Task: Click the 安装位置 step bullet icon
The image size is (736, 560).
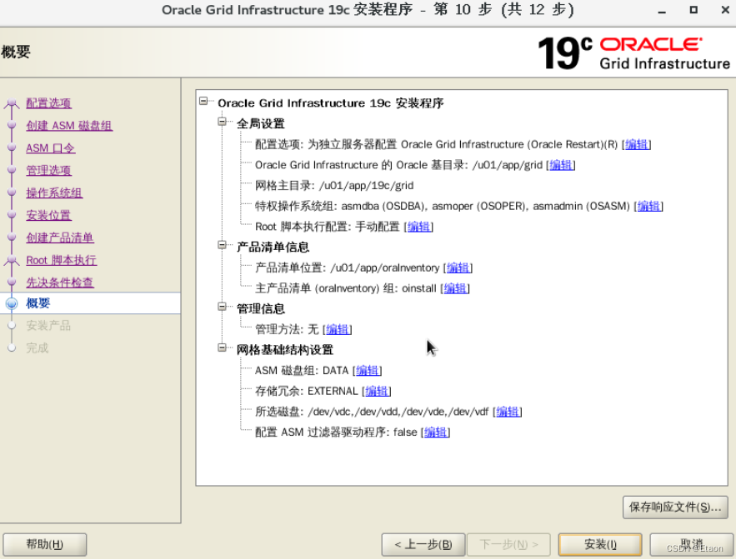Action: pyautogui.click(x=12, y=215)
